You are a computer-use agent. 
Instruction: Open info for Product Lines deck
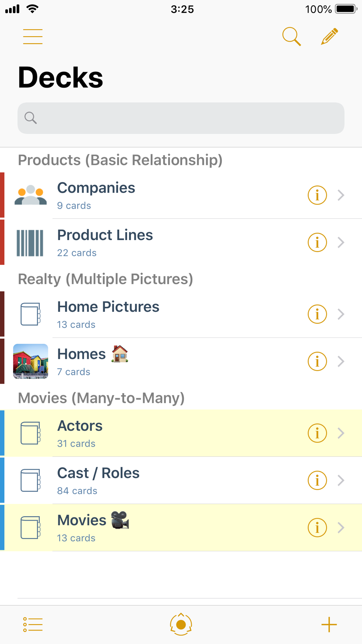pos(317,242)
